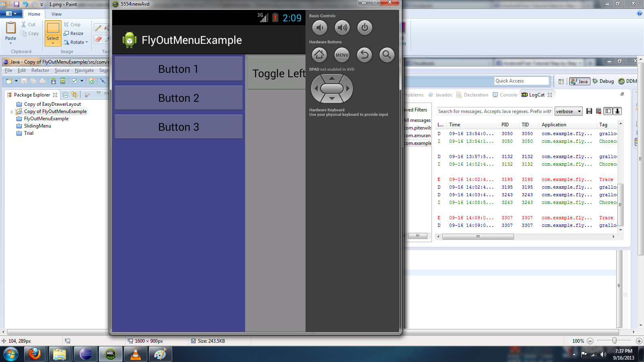Go to the emulator home screen
Screen dimensions: 644x362
pos(320,55)
